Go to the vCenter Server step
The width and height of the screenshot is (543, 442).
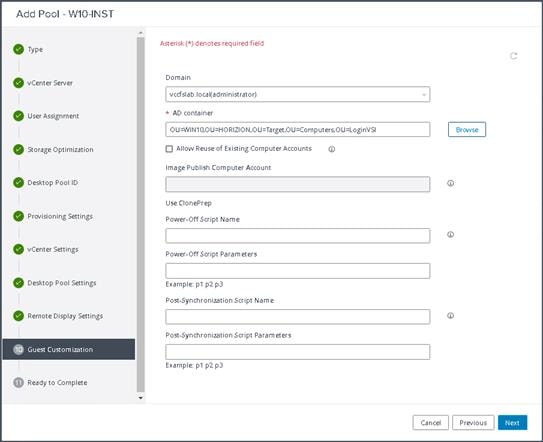pos(50,83)
